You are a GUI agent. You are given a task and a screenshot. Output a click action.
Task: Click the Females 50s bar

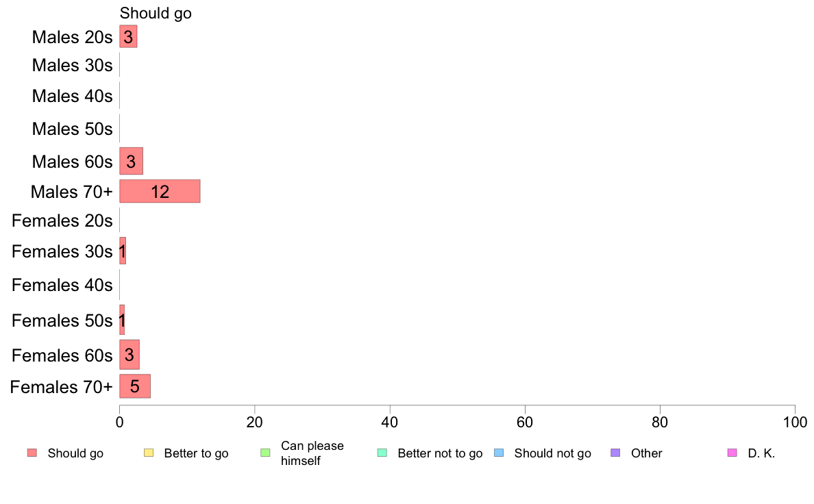(122, 320)
